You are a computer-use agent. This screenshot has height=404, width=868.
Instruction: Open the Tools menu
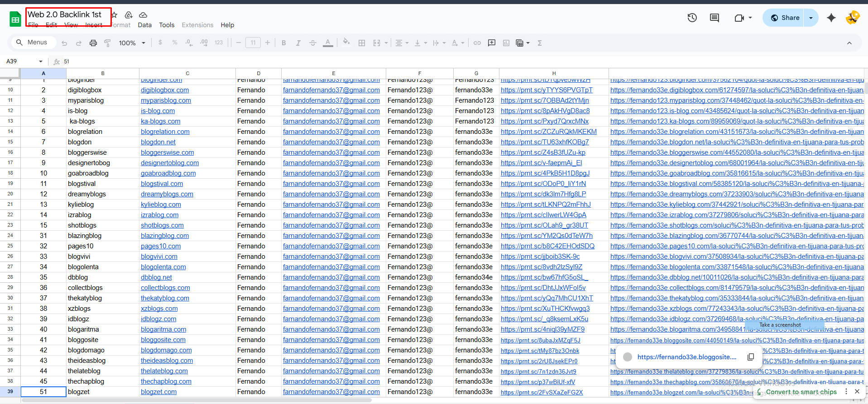click(x=167, y=25)
